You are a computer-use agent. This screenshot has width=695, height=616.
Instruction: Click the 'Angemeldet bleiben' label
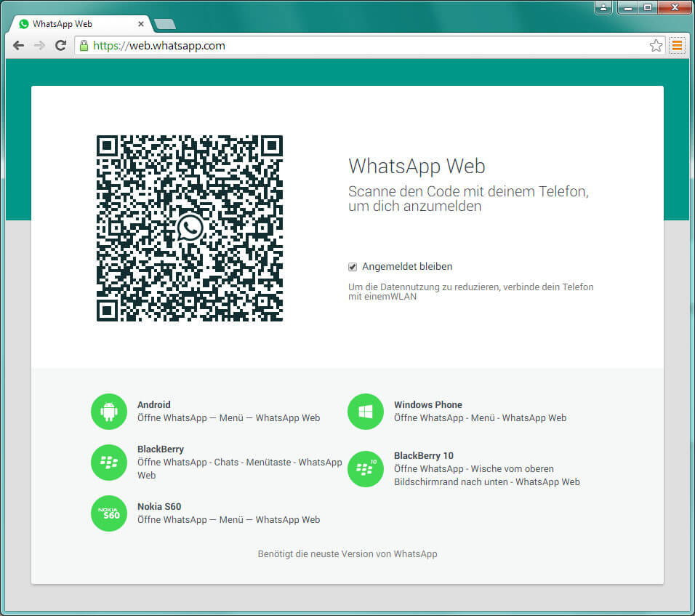click(x=407, y=266)
